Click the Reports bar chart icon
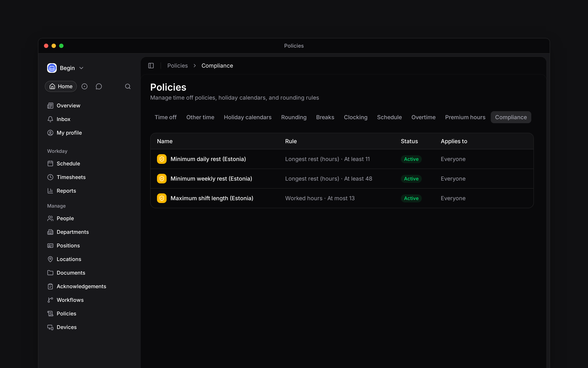 pos(50,191)
